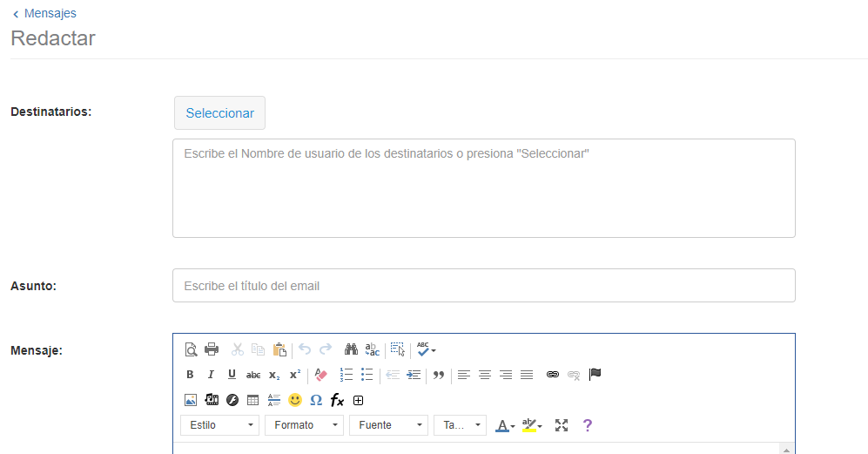Open the Formato dropdown
This screenshot has height=454, width=868.
click(309, 425)
